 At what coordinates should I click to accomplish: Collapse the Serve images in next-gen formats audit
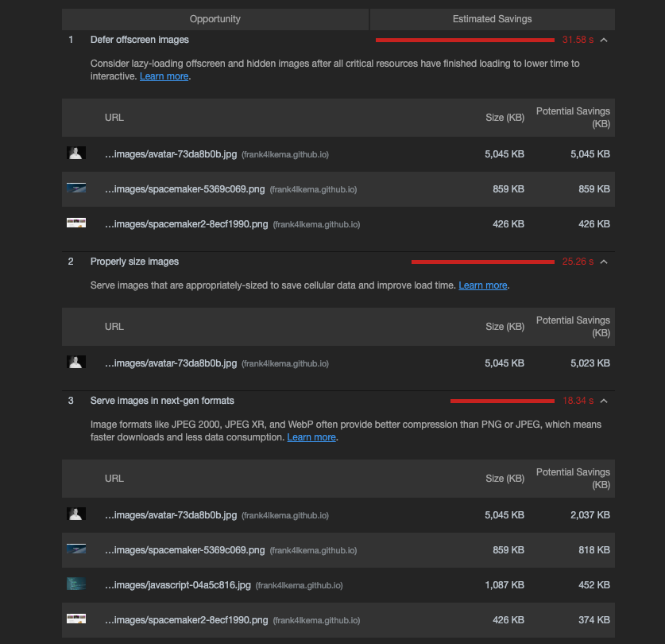603,401
